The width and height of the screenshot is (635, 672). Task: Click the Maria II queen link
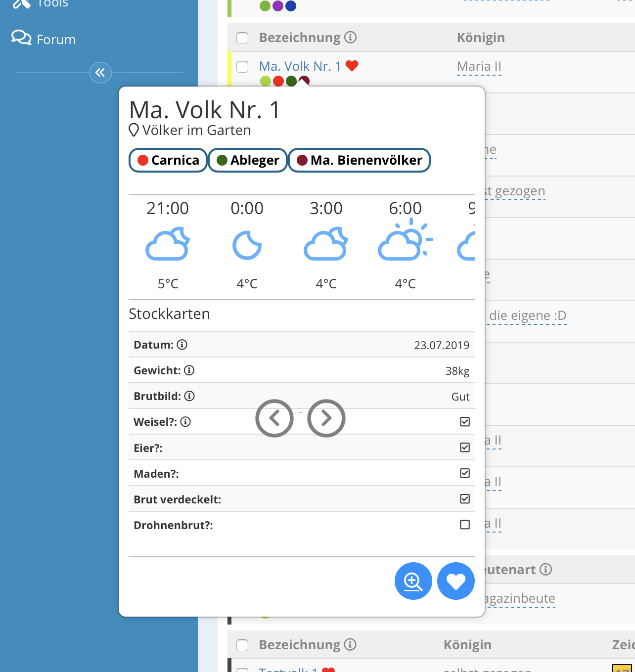click(x=479, y=66)
